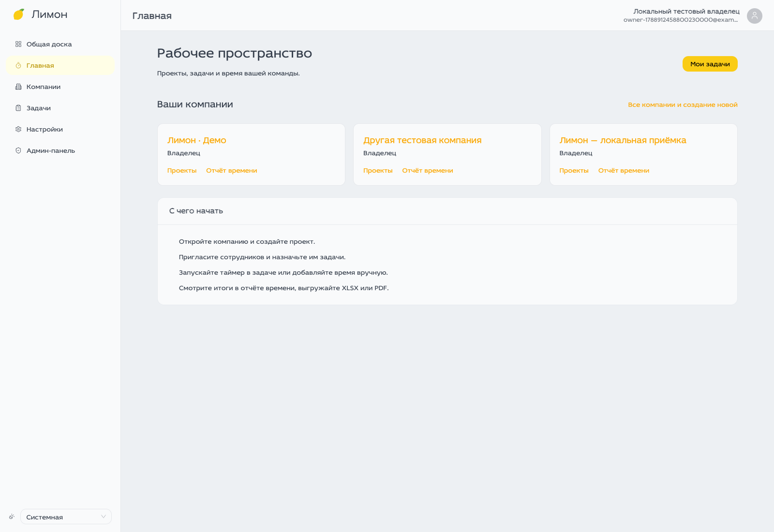The image size is (774, 532).
Task: Click the owner email address text
Action: pos(681,20)
